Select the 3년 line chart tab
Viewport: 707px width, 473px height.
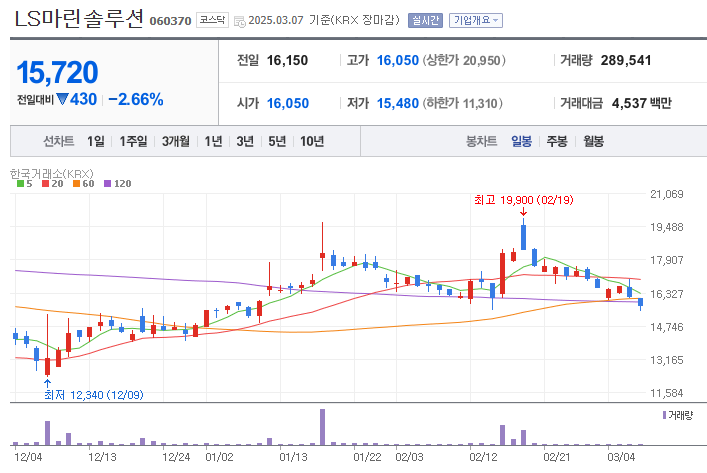point(245,142)
